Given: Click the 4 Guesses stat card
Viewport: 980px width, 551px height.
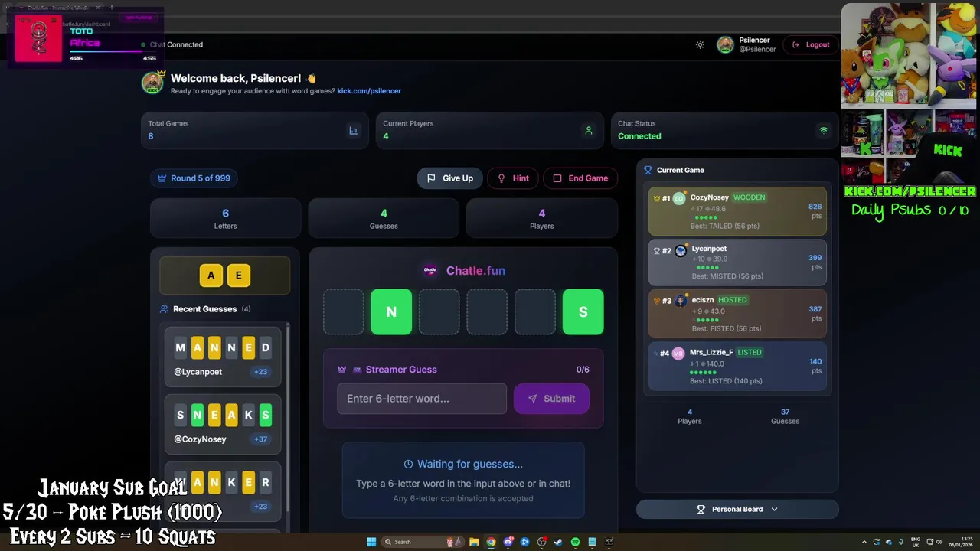Looking at the screenshot, I should [x=384, y=218].
